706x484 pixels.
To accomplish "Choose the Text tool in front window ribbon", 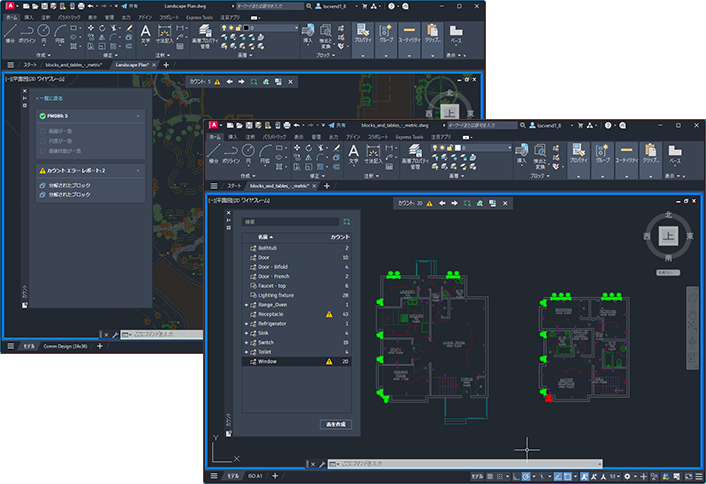I will (x=353, y=154).
